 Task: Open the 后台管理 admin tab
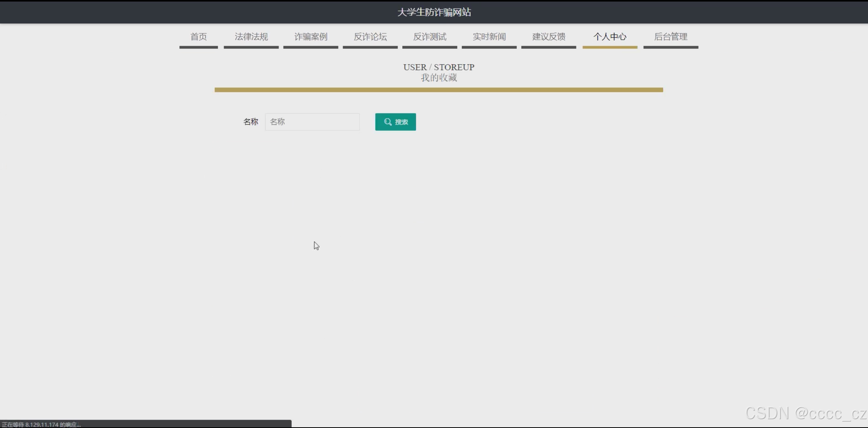pos(671,37)
